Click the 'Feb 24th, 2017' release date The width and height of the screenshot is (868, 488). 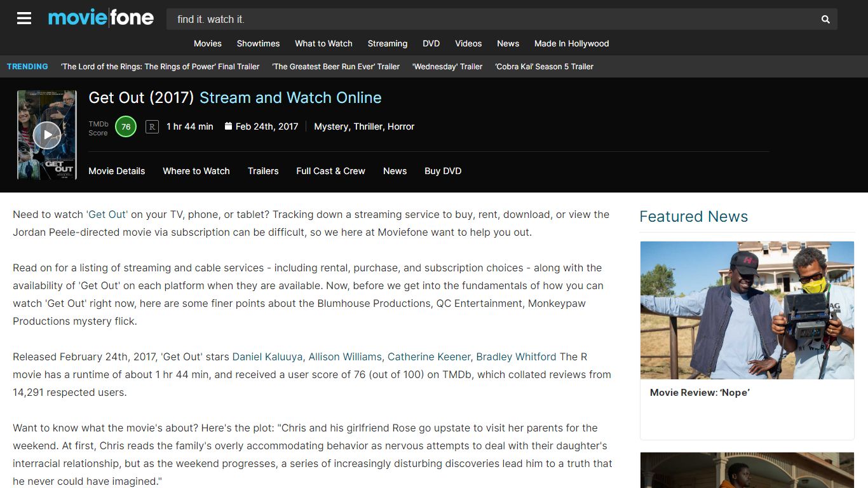coord(267,126)
